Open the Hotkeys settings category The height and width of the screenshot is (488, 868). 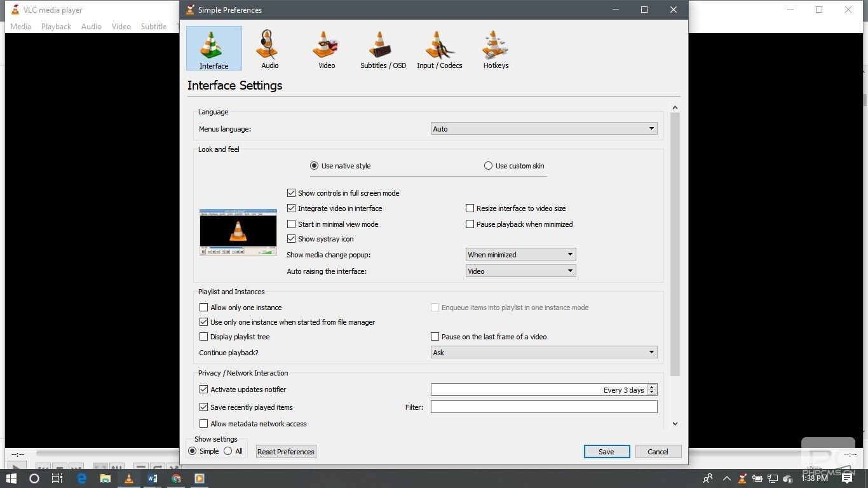click(496, 48)
